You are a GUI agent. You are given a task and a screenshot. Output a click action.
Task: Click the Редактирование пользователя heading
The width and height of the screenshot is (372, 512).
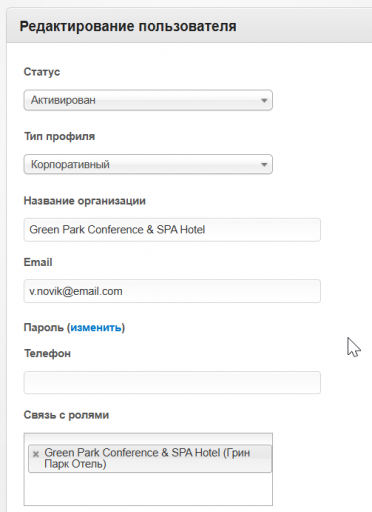tap(128, 26)
